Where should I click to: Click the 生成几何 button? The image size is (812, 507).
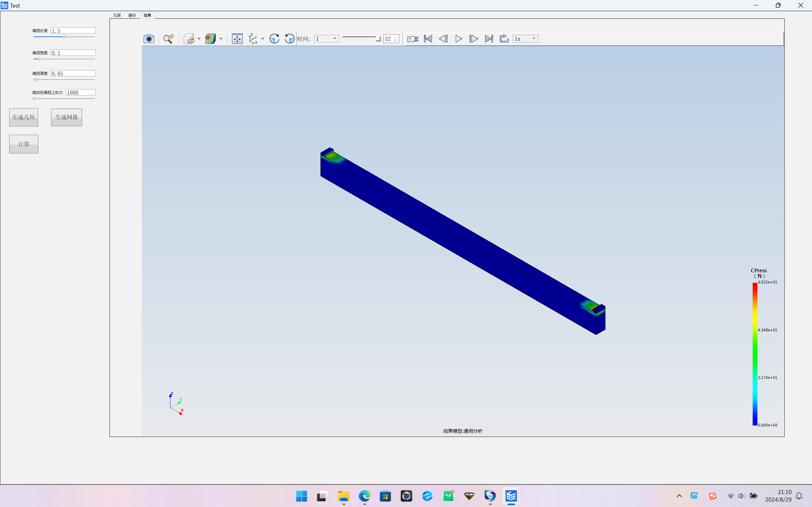click(23, 117)
